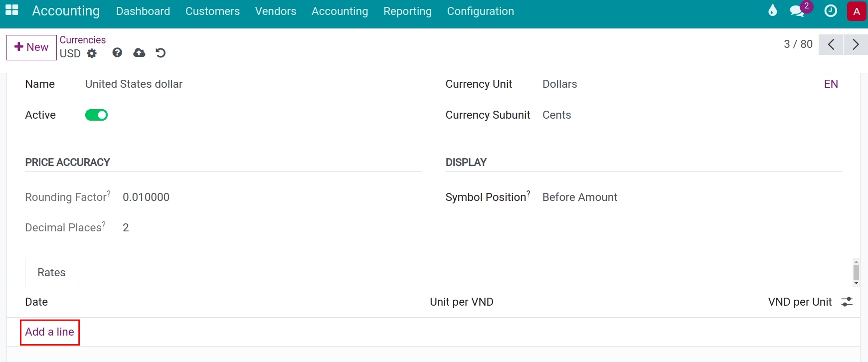Viewport: 868px width, 362px height.
Task: Click the Symbol Position help superscript
Action: coord(528,193)
